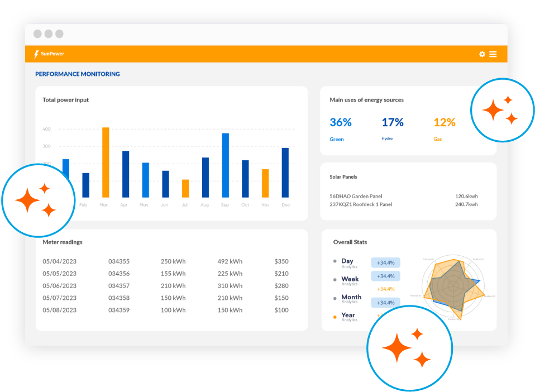
Task: Click the Day +34.4% badge
Action: coord(385,262)
